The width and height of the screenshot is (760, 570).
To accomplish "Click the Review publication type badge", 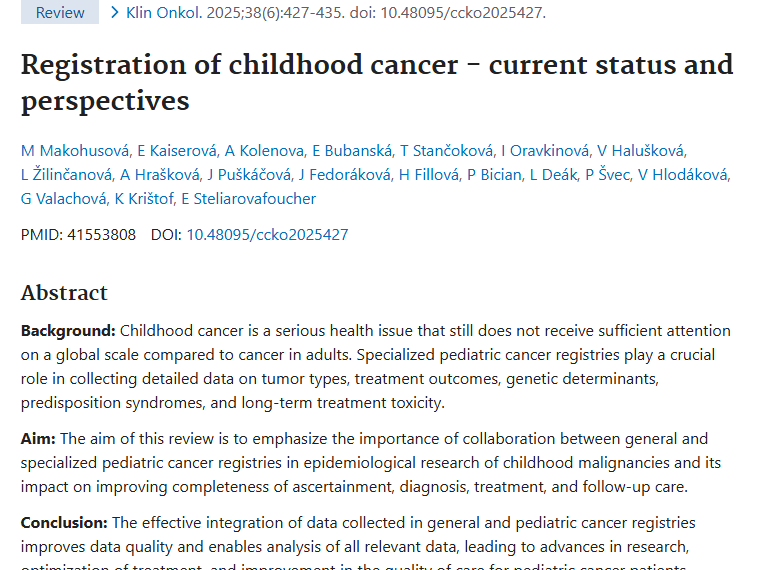I will coord(60,13).
